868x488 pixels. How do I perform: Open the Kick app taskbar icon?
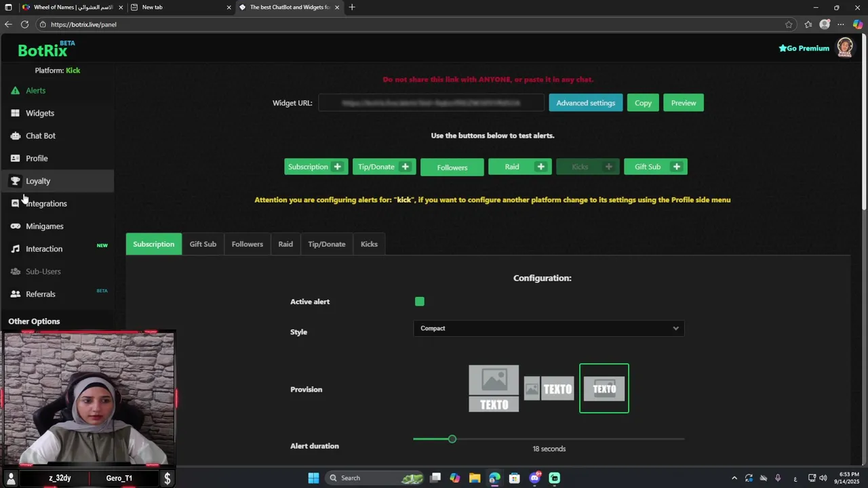pyautogui.click(x=555, y=478)
